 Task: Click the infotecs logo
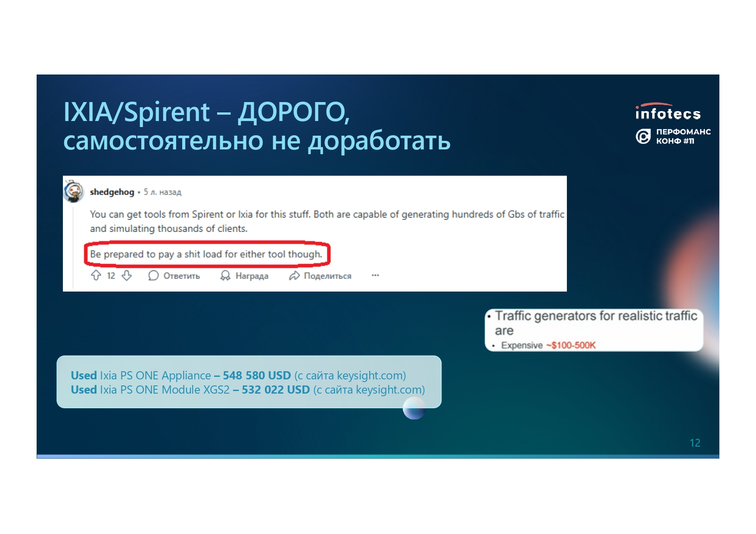pos(668,113)
